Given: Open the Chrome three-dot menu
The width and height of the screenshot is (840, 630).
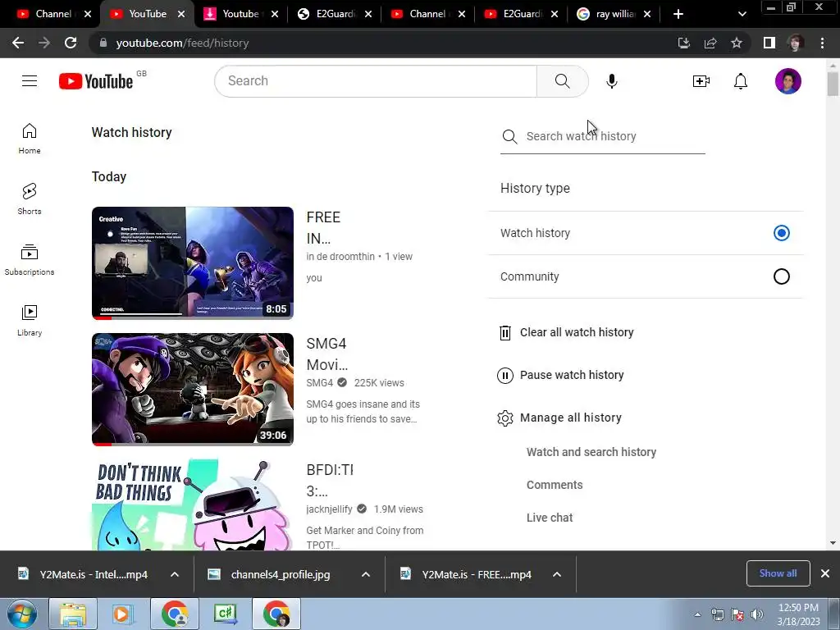Looking at the screenshot, I should [x=822, y=43].
